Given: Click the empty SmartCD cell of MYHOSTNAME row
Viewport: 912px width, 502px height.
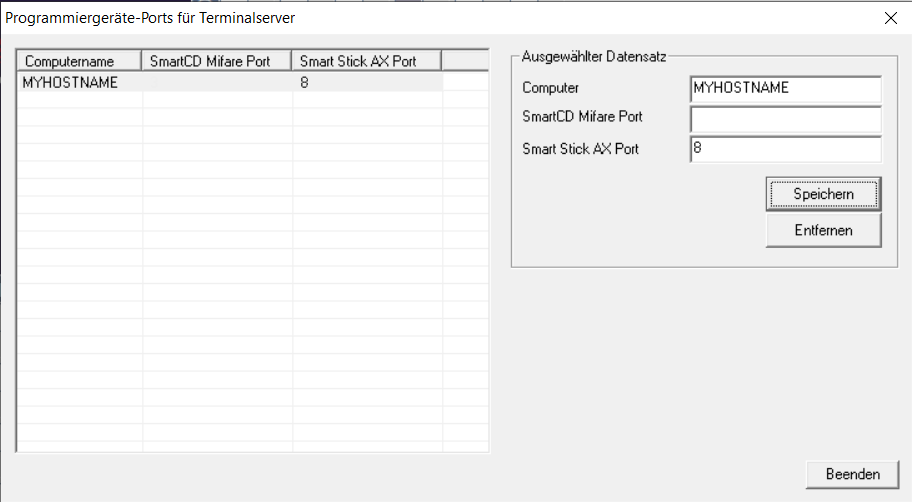Looking at the screenshot, I should tap(217, 83).
